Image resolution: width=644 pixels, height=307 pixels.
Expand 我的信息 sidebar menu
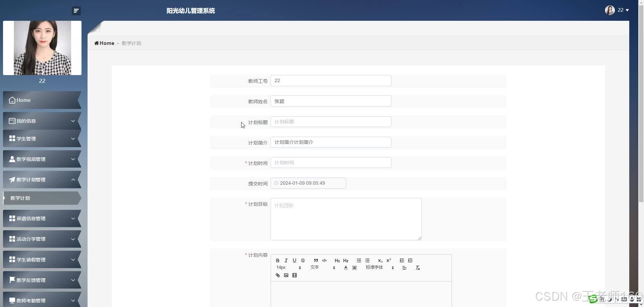tap(42, 121)
